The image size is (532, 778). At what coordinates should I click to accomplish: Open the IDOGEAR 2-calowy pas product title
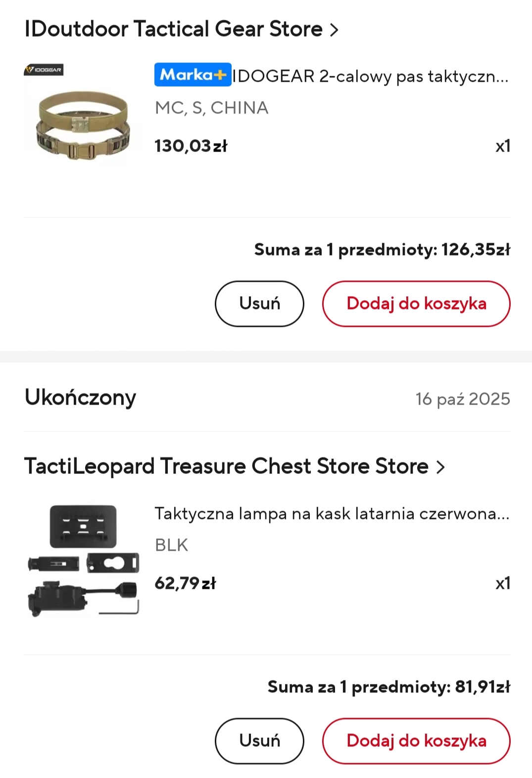pos(370,76)
